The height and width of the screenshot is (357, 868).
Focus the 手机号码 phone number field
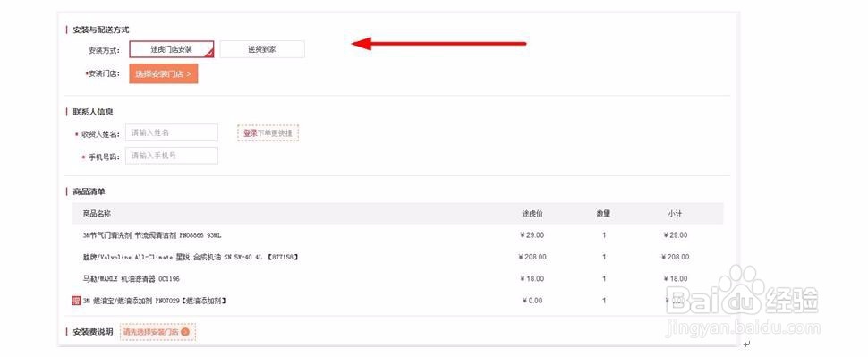pos(172,156)
